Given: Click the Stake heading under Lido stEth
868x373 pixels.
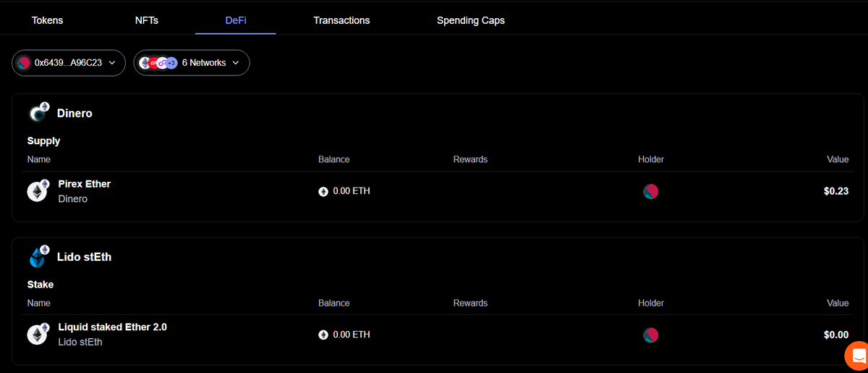Looking at the screenshot, I should 41,285.
